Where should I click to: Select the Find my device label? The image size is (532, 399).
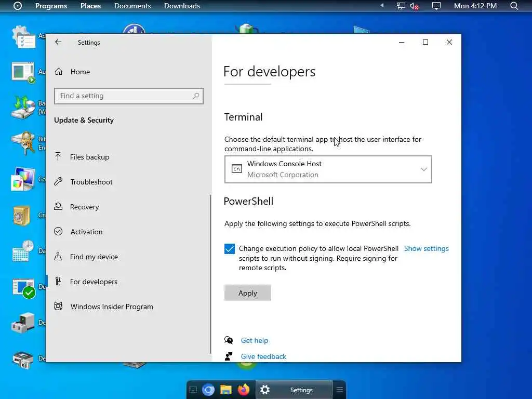pos(94,257)
